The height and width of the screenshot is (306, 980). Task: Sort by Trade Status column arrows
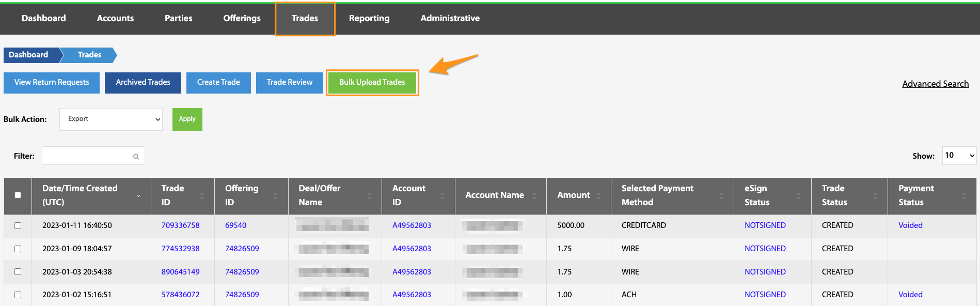(x=875, y=196)
